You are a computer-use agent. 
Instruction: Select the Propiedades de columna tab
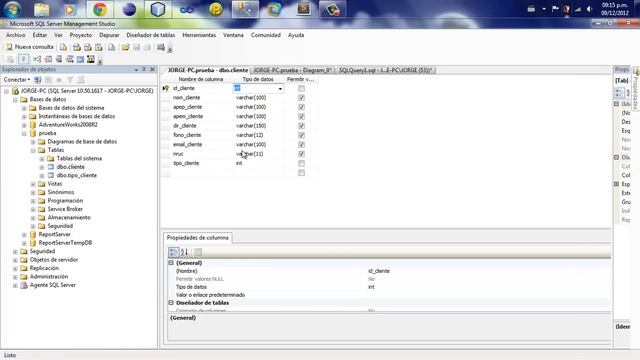pyautogui.click(x=198, y=238)
